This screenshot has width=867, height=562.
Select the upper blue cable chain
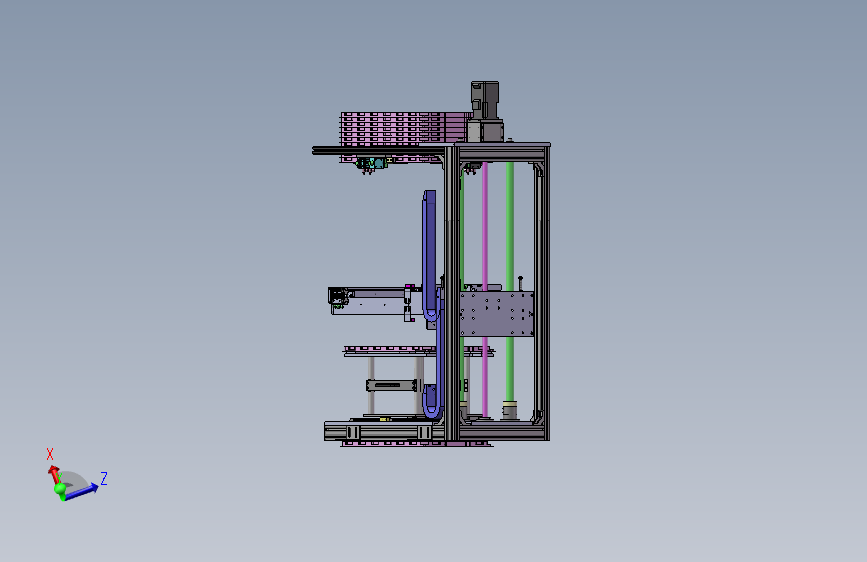coord(430,256)
